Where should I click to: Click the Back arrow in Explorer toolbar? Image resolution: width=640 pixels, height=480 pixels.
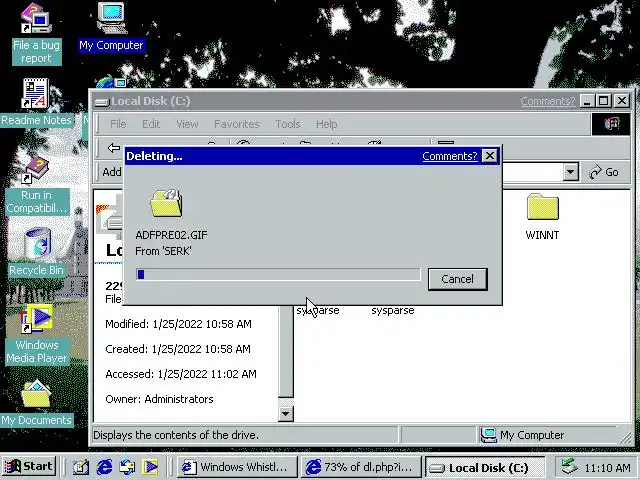[113, 147]
